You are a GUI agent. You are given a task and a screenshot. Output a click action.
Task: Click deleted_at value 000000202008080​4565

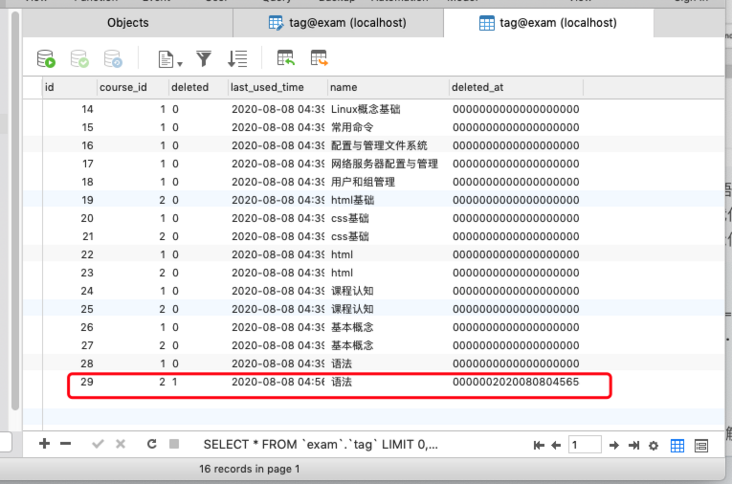click(515, 382)
